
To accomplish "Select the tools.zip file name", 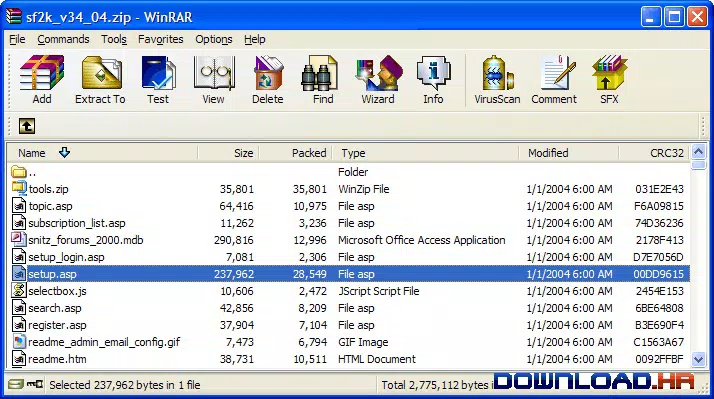I will pyautogui.click(x=48, y=189).
